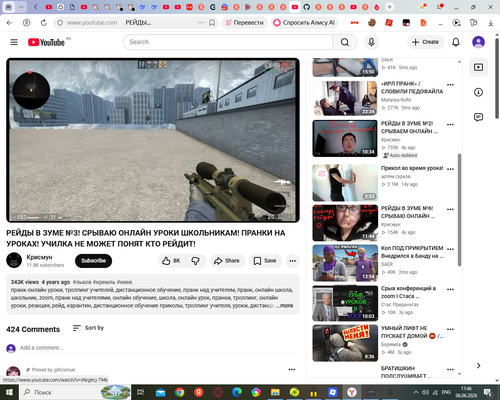The height and width of the screenshot is (400, 500).
Task: Open the УМНЫЙ ЛИФТ video thumbnail
Action: pyautogui.click(x=345, y=343)
